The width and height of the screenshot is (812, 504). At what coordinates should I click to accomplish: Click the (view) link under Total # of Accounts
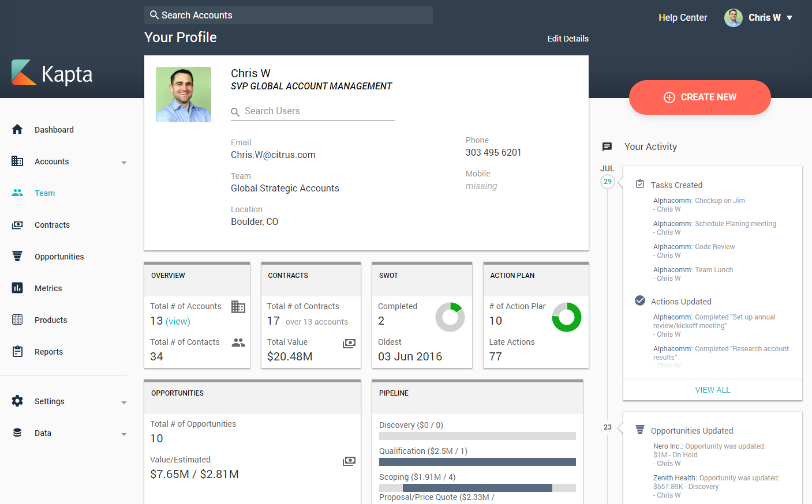[178, 321]
